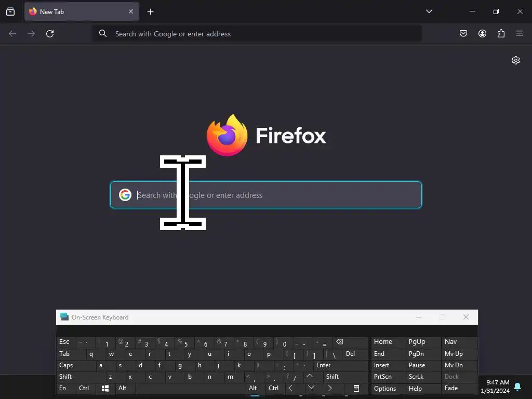Screen dimensions: 532x399
Task: Open the Firefox account icon
Action: click(482, 33)
